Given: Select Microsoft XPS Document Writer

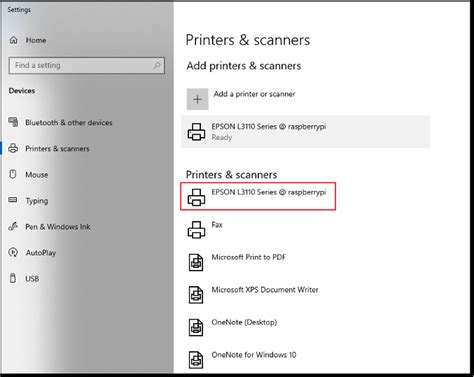Looking at the screenshot, I should click(x=265, y=290).
